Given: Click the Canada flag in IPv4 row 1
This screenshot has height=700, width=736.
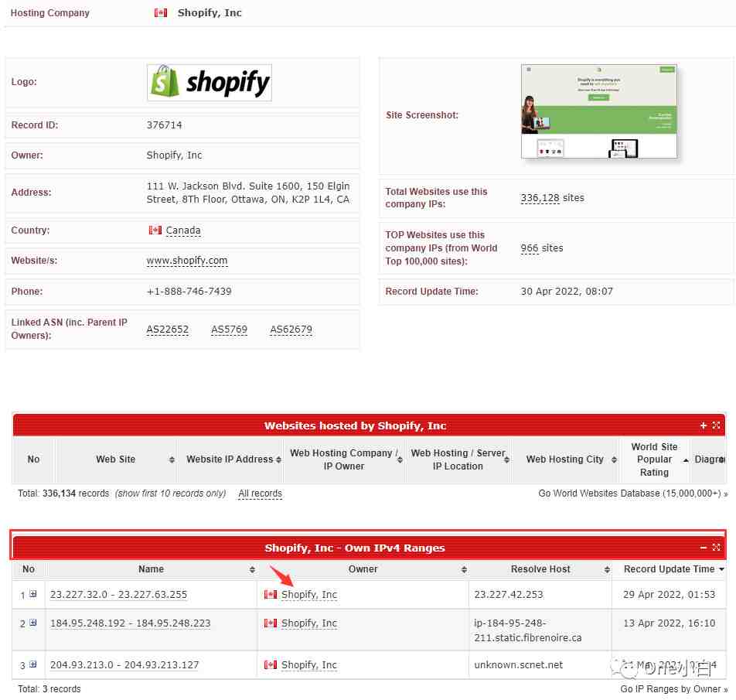Looking at the screenshot, I should click(x=271, y=594).
